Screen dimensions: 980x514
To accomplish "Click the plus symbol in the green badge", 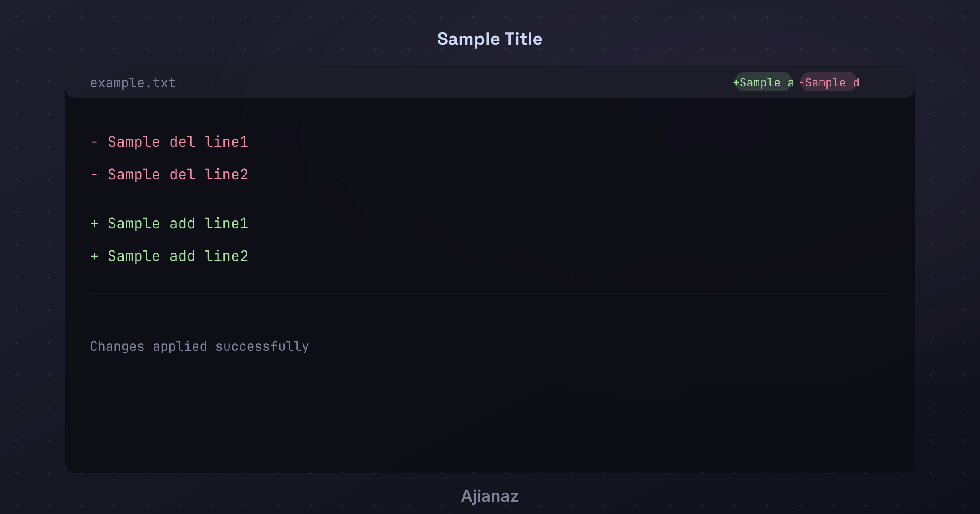I will point(736,83).
